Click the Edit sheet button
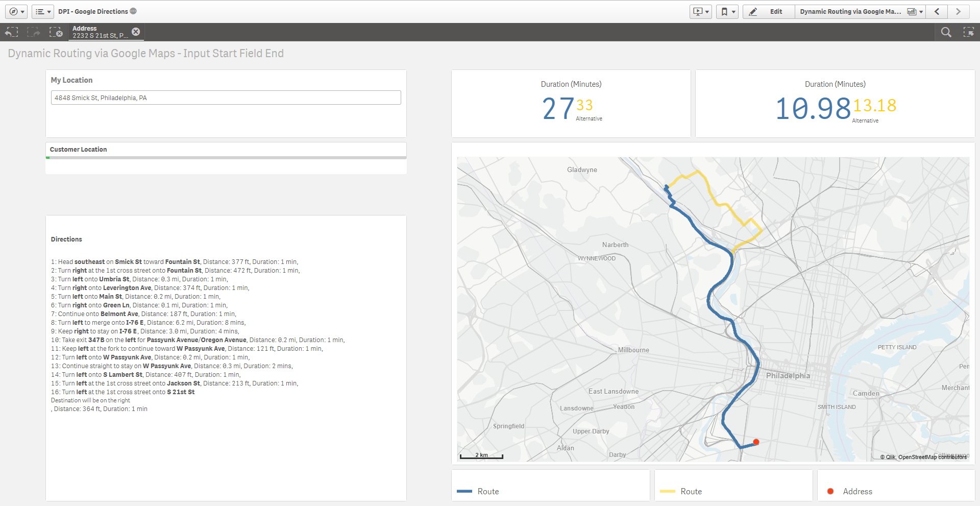 click(768, 11)
